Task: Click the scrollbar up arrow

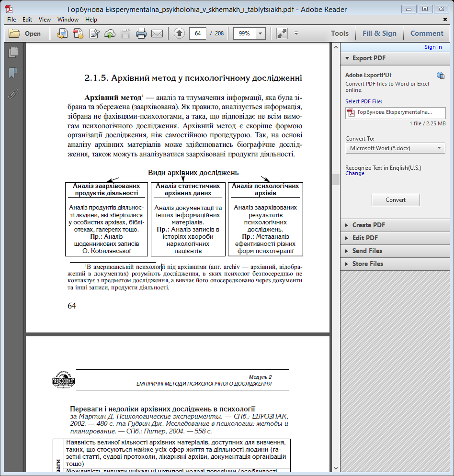Action: pyautogui.click(x=336, y=47)
